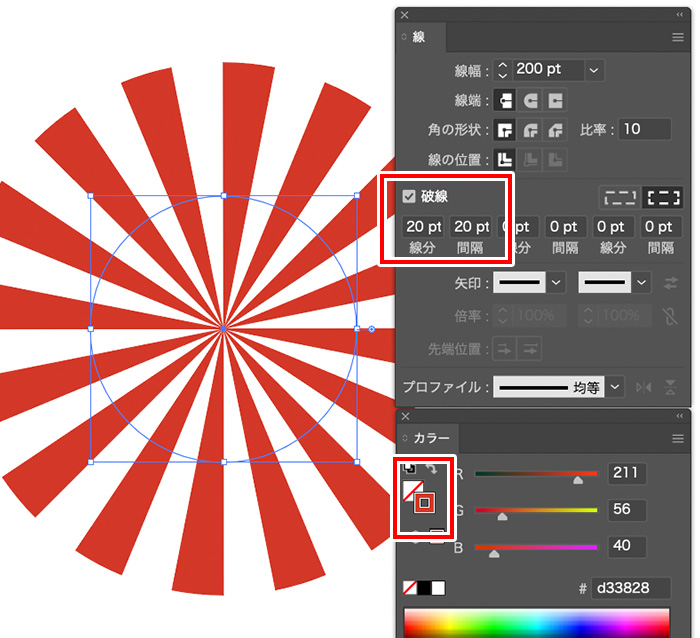Click the top-left bounding box handle
Screen dimensions: 700x638
pyautogui.click(x=91, y=196)
